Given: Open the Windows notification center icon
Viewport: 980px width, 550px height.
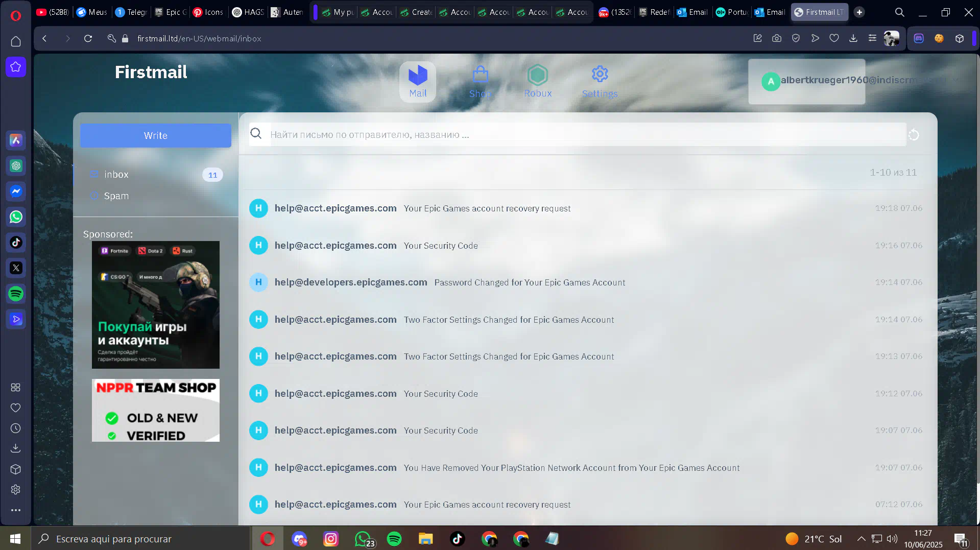Looking at the screenshot, I should point(961,539).
